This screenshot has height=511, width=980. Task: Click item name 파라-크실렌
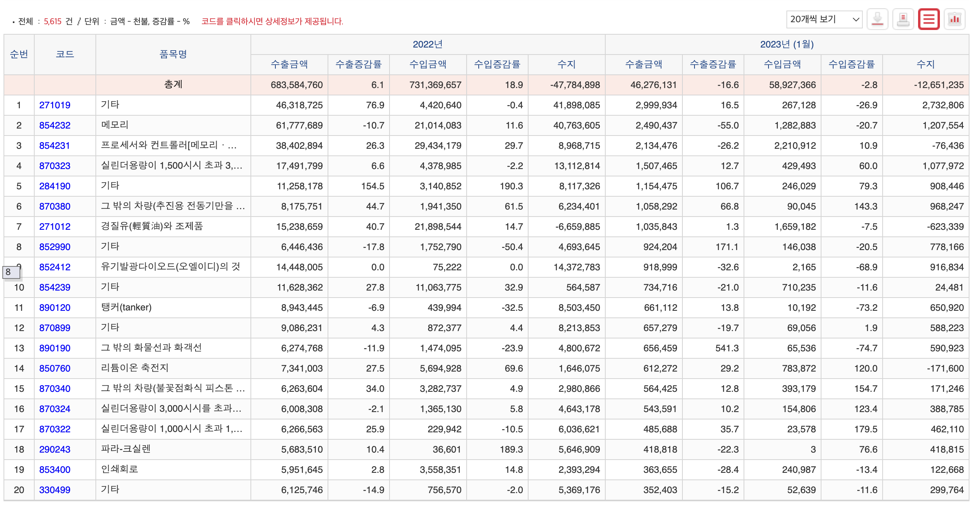pos(126,449)
